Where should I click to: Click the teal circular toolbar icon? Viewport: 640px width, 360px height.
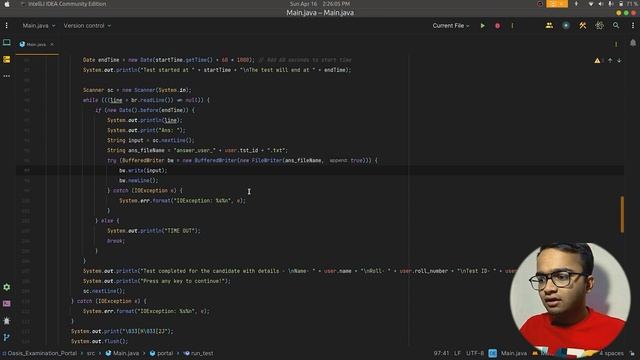(566, 26)
